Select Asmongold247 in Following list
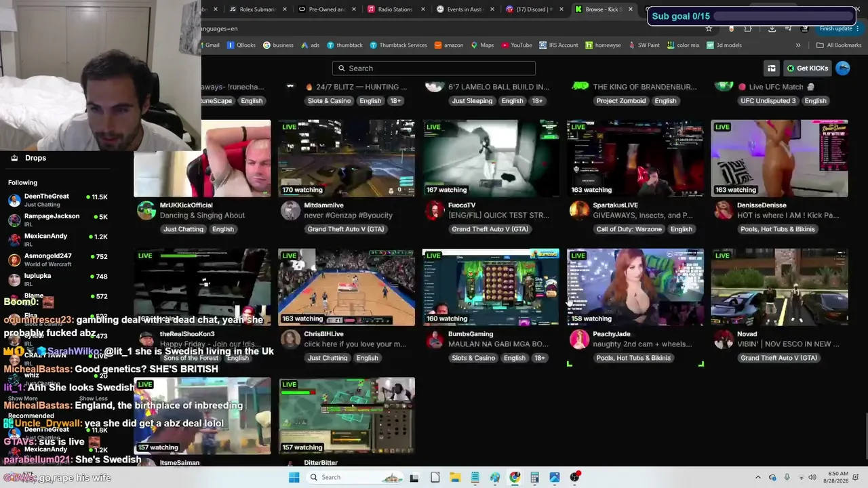The height and width of the screenshot is (488, 868). [58, 260]
